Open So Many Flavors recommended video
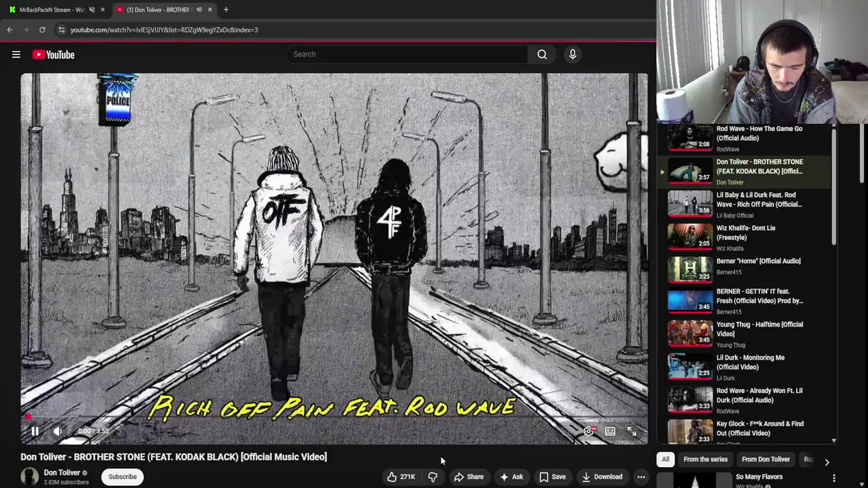The width and height of the screenshot is (868, 488). (x=759, y=476)
